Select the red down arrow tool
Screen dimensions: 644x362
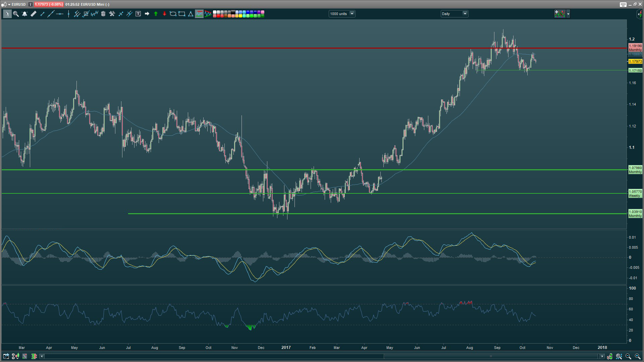pyautogui.click(x=164, y=14)
